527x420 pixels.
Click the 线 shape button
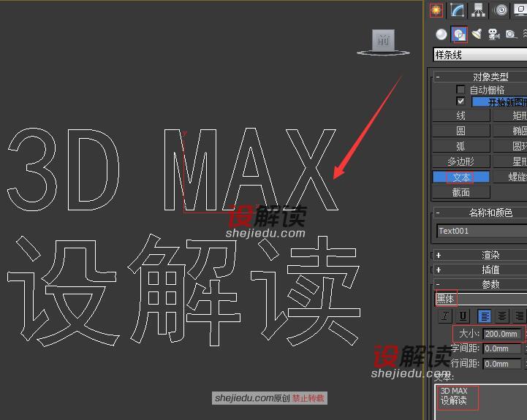[460, 115]
